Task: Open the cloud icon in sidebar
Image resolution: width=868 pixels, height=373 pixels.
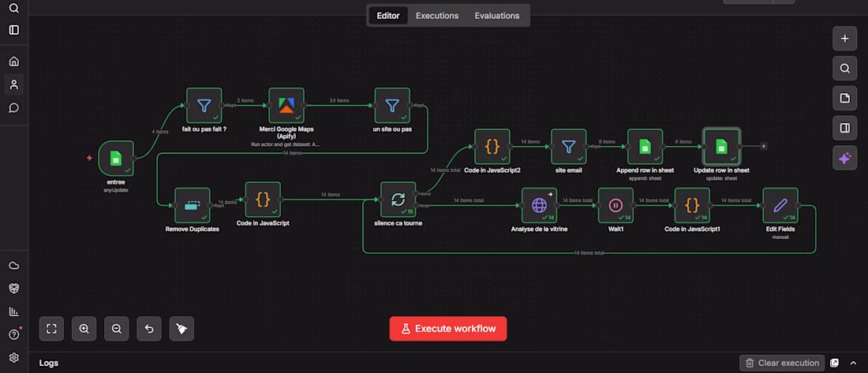Action: (x=14, y=266)
